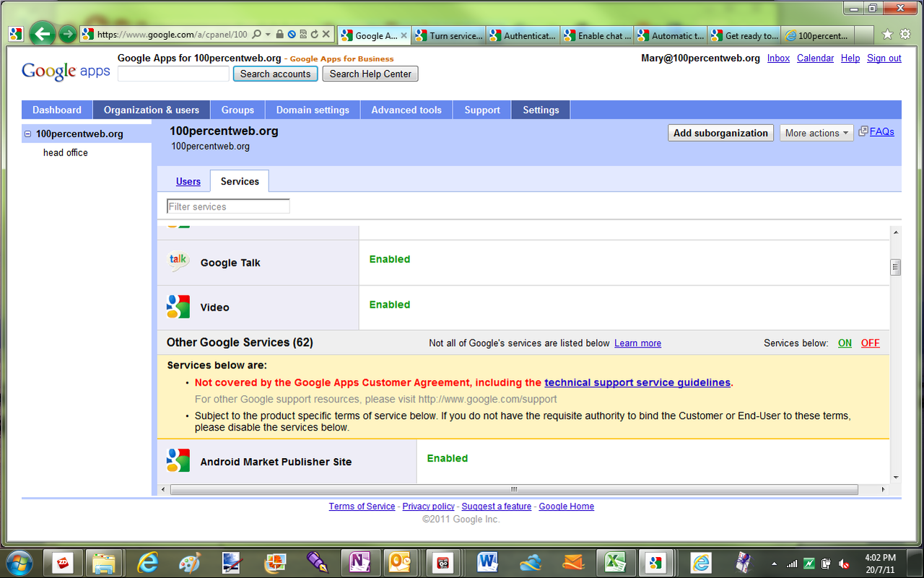Switch to the 'Turn service...' browser tab
924x578 pixels.
point(448,35)
